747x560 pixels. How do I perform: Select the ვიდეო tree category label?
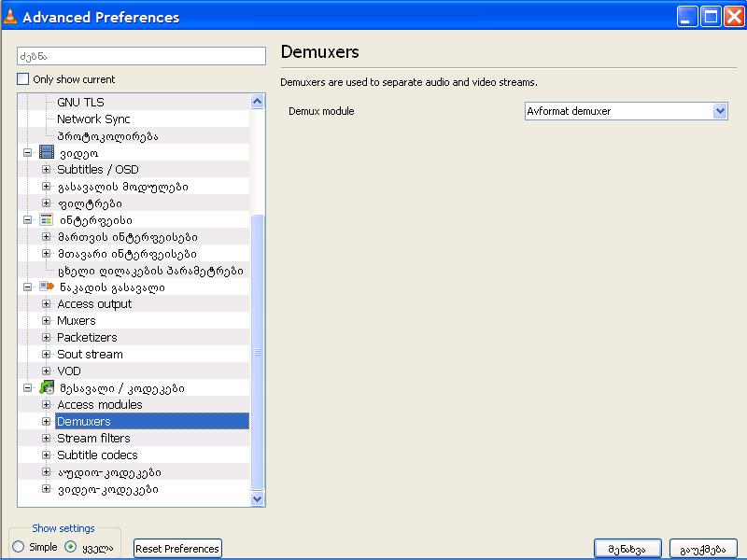78,153
